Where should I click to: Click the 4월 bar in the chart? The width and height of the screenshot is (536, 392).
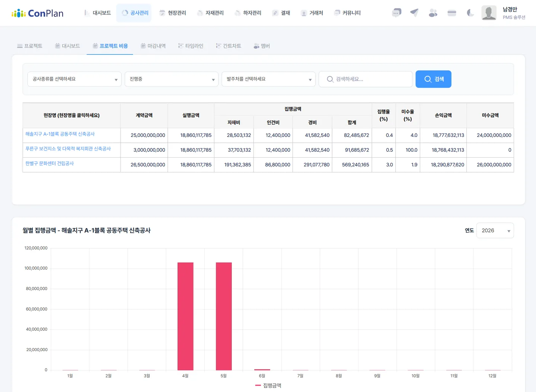coord(185,316)
